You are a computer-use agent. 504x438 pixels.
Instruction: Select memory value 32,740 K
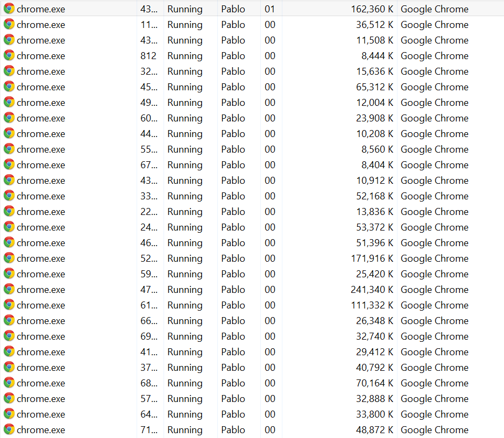[374, 336]
